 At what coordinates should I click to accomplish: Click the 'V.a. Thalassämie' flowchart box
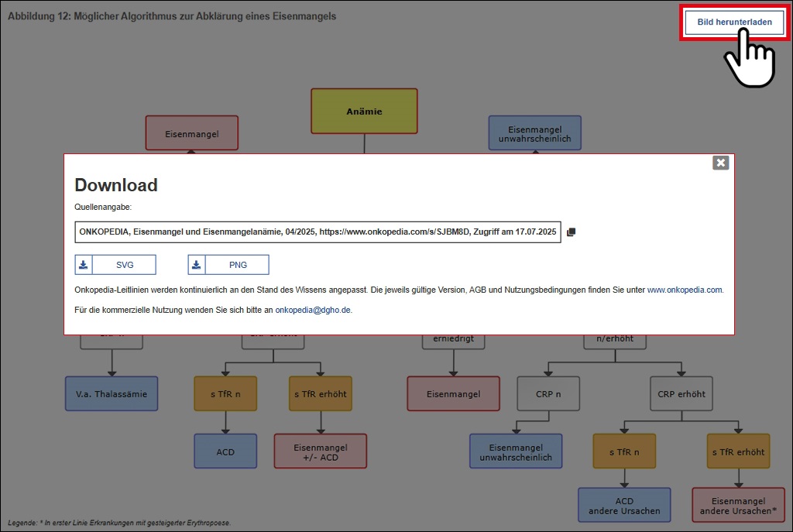[111, 394]
